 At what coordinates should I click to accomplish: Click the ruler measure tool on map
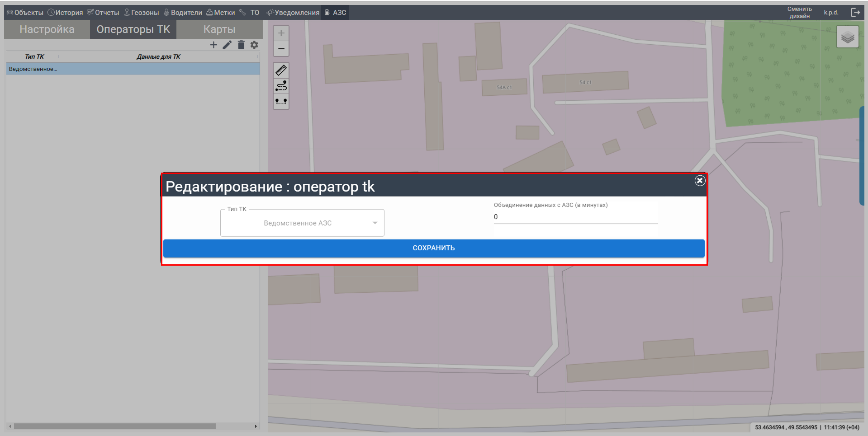pyautogui.click(x=281, y=70)
